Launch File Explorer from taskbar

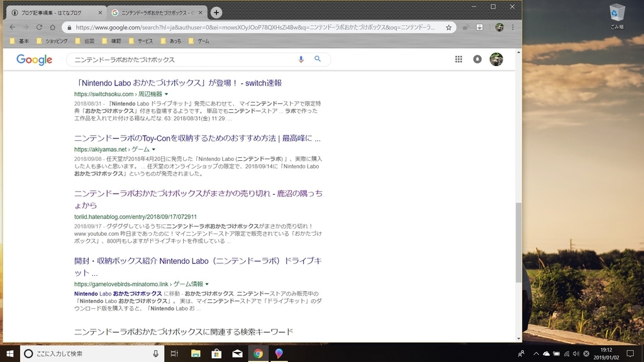[x=196, y=353]
